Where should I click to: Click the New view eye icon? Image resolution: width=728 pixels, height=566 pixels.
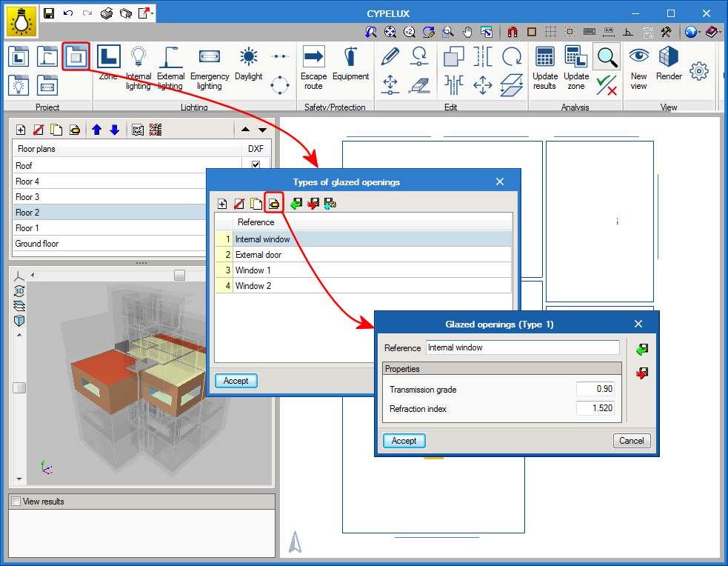(x=638, y=58)
